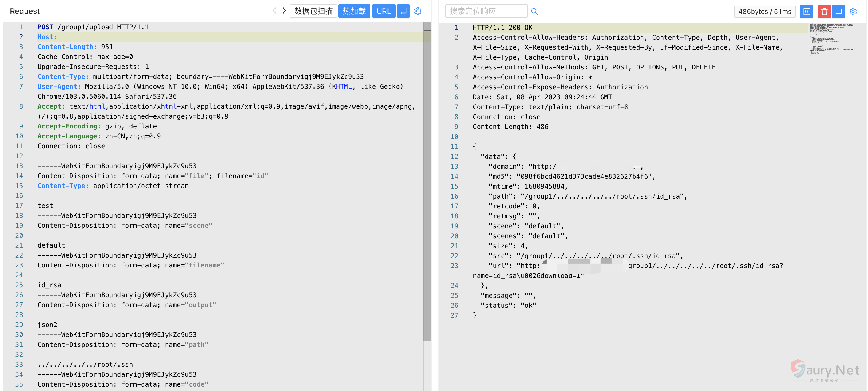Go to previous request with left chevron
The image size is (868, 391).
click(274, 11)
